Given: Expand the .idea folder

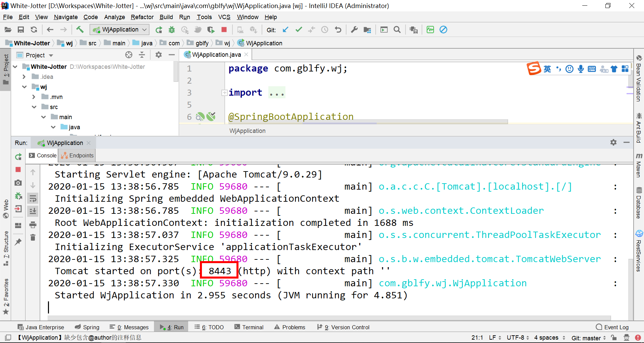Looking at the screenshot, I should pos(24,77).
